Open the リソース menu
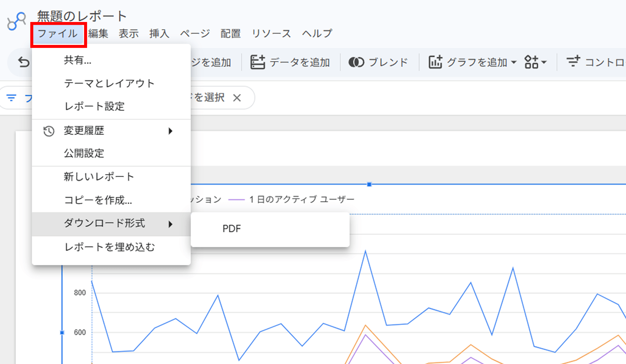Image resolution: width=626 pixels, height=364 pixels. [271, 34]
